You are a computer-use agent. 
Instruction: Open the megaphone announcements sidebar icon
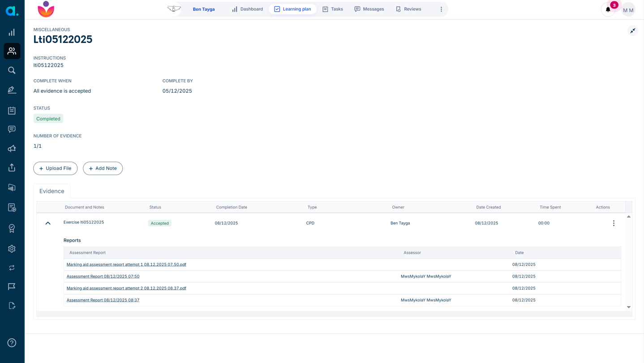coord(12,148)
